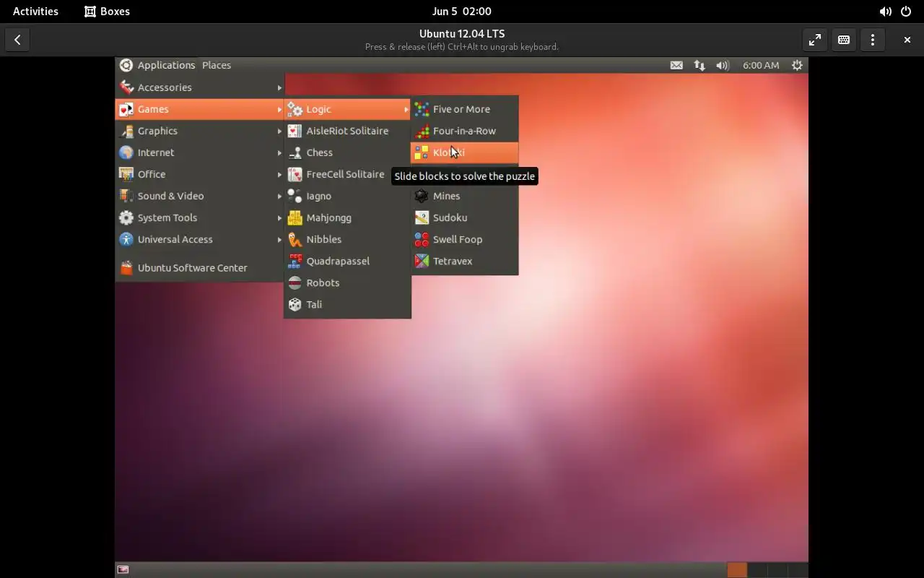
Task: Open Swell Foop game
Action: [x=464, y=239]
